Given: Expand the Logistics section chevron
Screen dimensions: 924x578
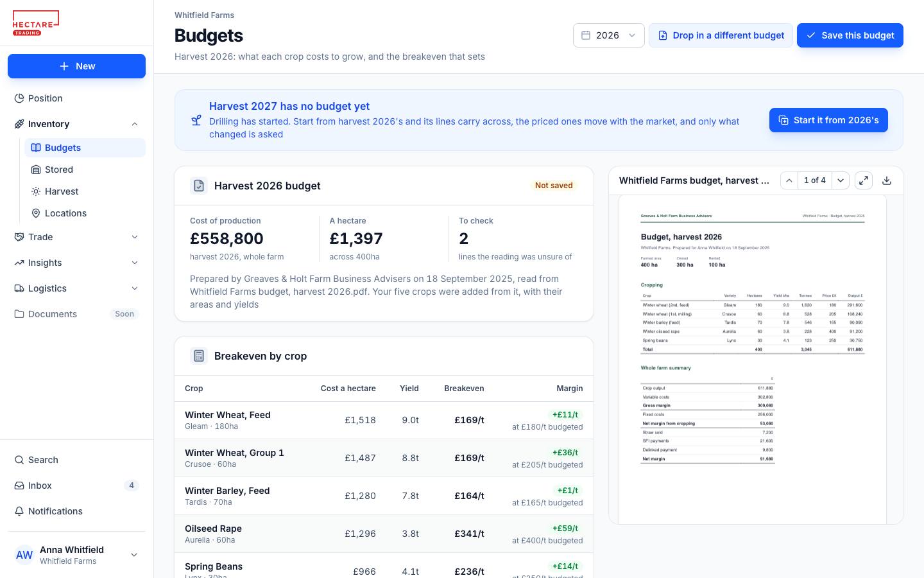Looking at the screenshot, I should [135, 288].
